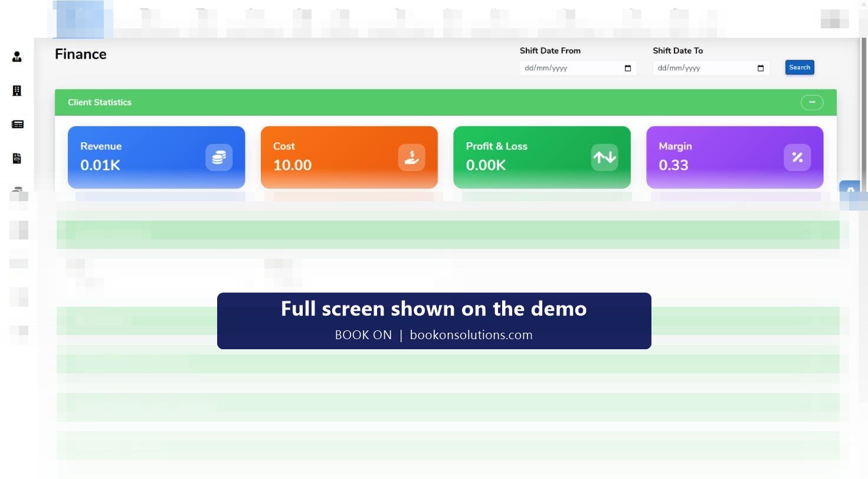Select the Revenue 0.01K card

[156, 158]
